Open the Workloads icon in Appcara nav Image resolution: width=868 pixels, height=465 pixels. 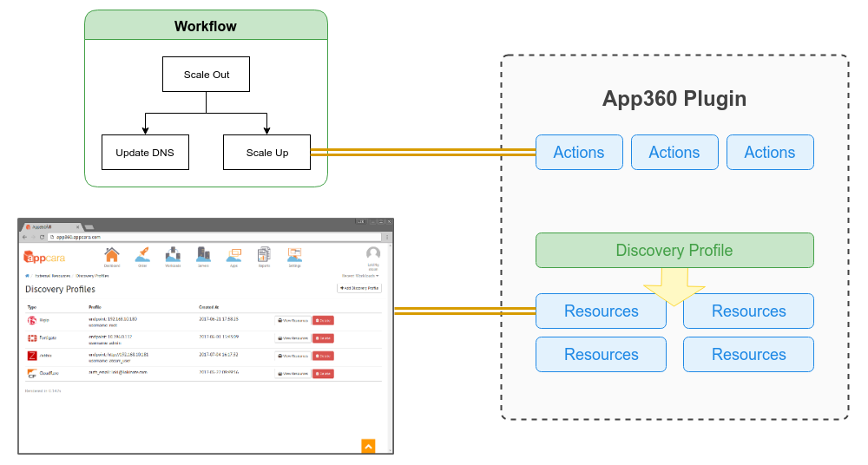174,255
